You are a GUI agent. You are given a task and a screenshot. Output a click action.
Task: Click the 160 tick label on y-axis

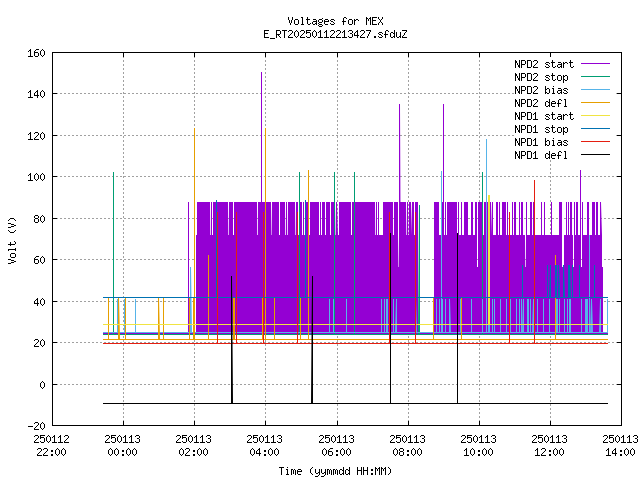coord(36,53)
